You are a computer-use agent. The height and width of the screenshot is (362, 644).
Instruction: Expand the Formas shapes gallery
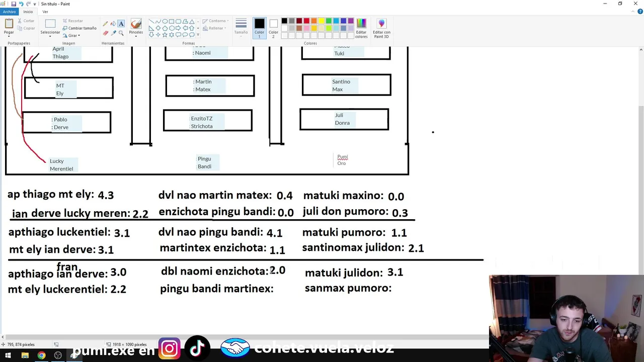[198, 35]
